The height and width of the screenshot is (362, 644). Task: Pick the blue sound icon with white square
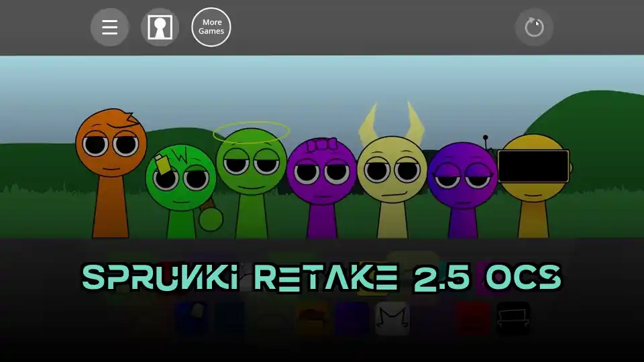pyautogui.click(x=191, y=318)
